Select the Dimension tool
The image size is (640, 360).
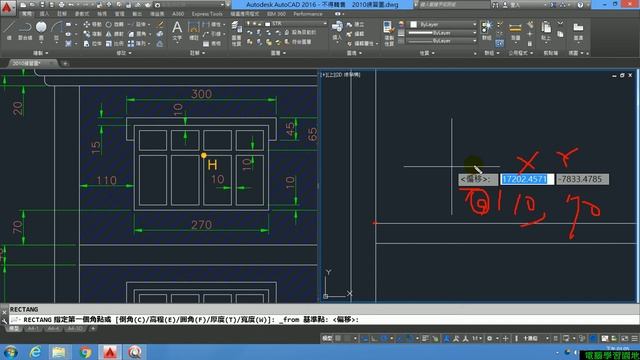(193, 31)
